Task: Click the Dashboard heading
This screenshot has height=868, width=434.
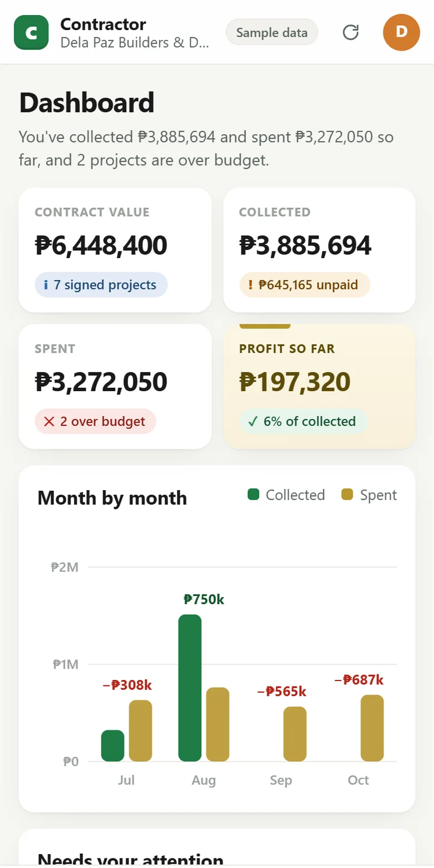Action: click(x=87, y=103)
